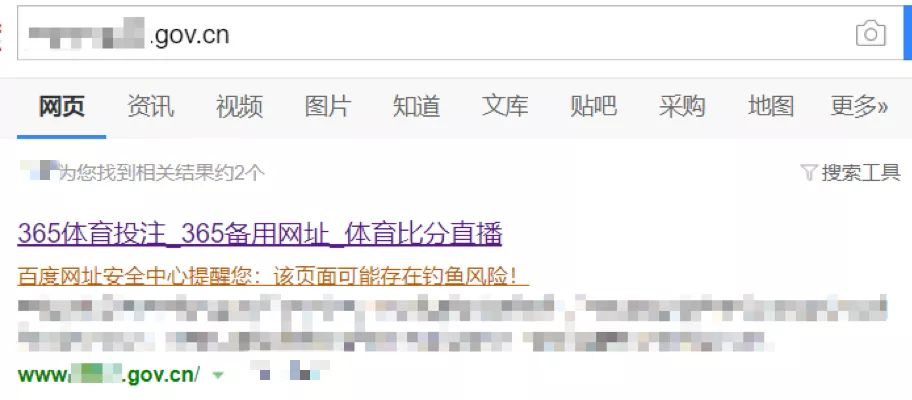Open the 采购 tab
Viewport: 912px width, 400px height.
click(x=682, y=107)
